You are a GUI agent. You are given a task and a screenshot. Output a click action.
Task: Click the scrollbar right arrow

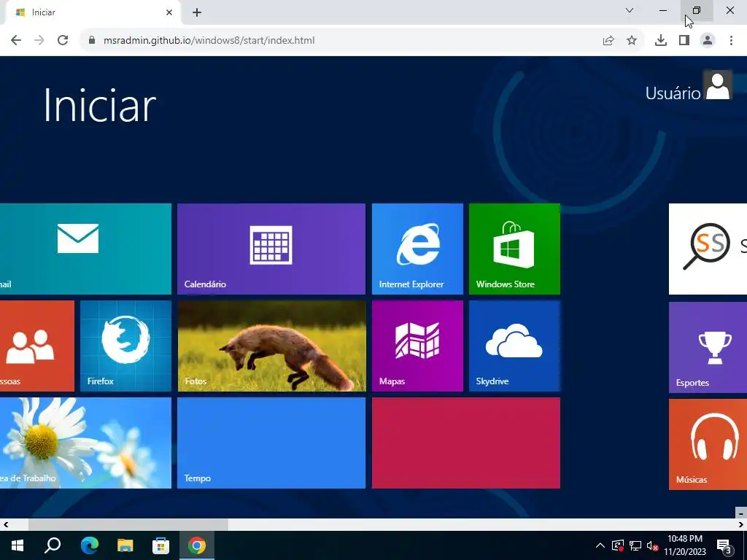(741, 525)
